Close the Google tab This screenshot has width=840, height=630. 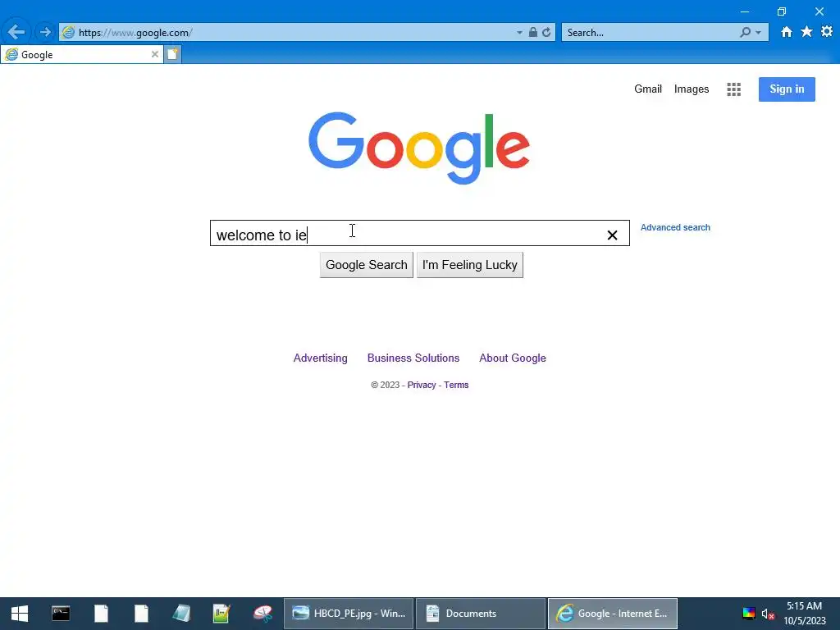155,54
